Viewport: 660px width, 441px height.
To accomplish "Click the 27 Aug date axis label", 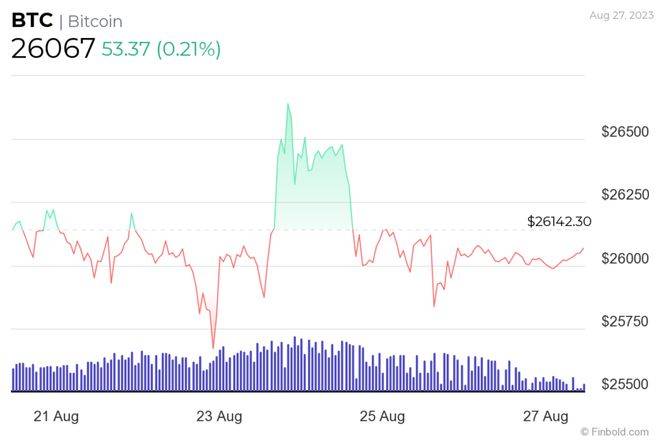I will 545,414.
